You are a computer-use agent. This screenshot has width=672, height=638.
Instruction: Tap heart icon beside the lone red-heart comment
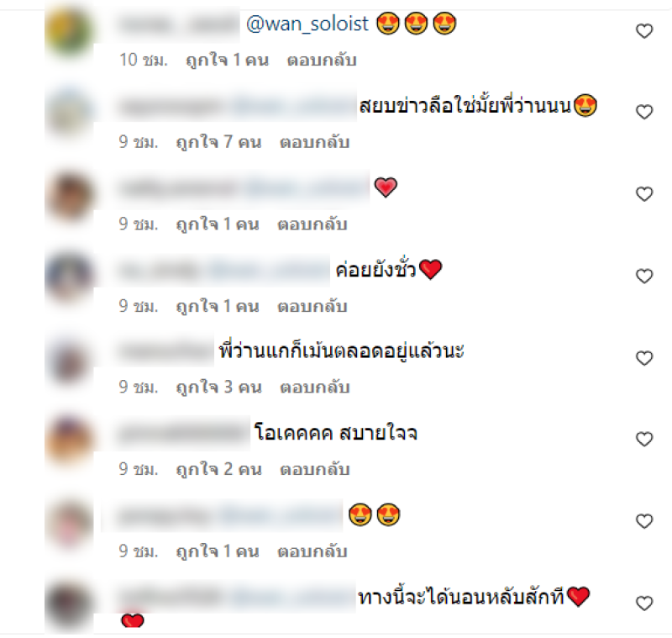pos(643,194)
